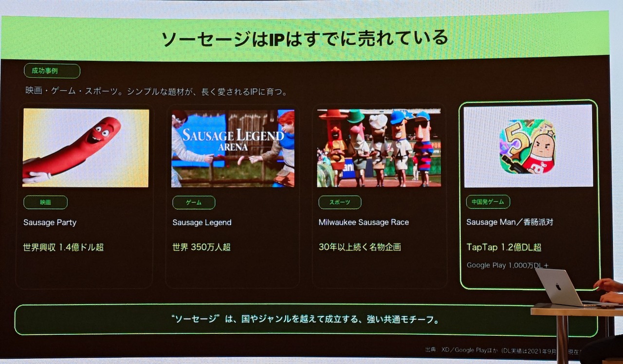
Task: Select the sausage mascots race photo
Action: click(x=379, y=148)
